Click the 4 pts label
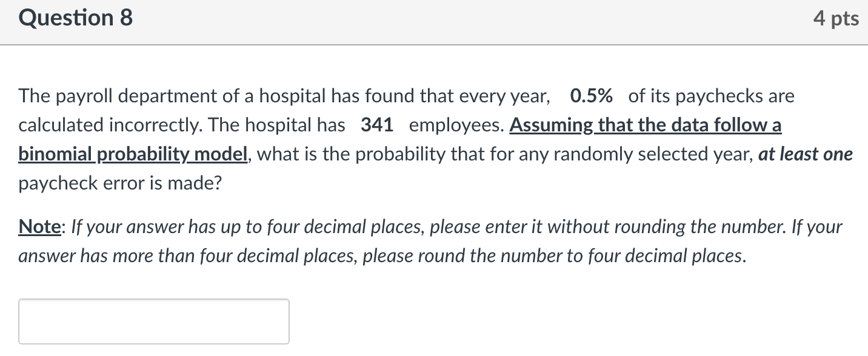868x356 pixels. tap(836, 18)
